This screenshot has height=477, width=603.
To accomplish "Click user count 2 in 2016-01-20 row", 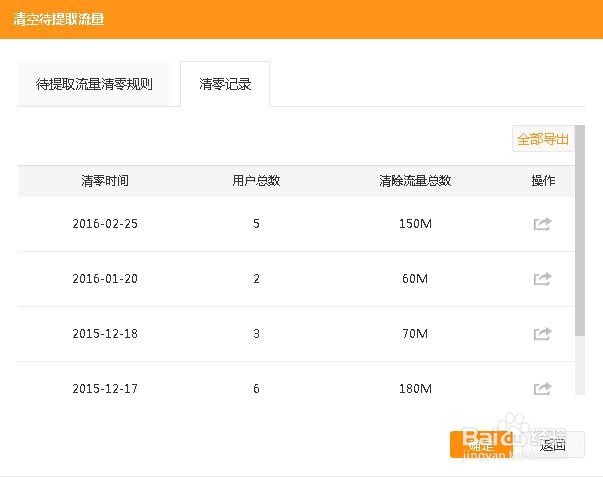I will click(256, 279).
